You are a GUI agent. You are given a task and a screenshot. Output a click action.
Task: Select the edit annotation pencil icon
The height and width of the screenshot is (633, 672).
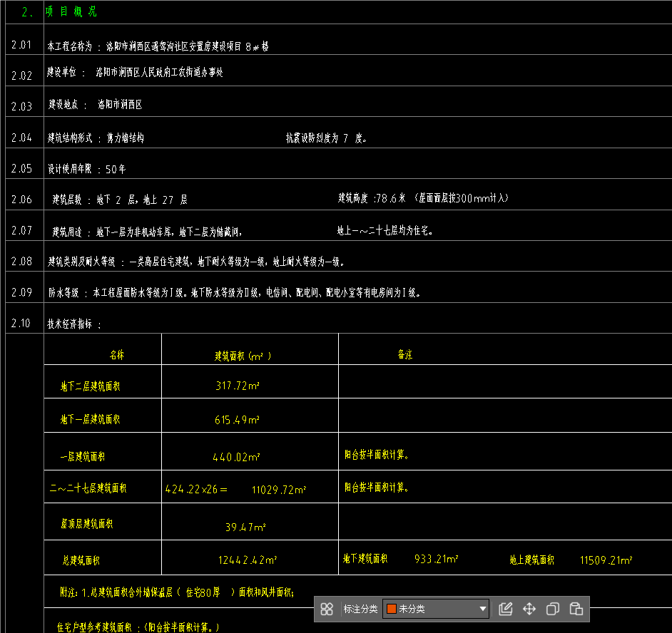pos(506,609)
